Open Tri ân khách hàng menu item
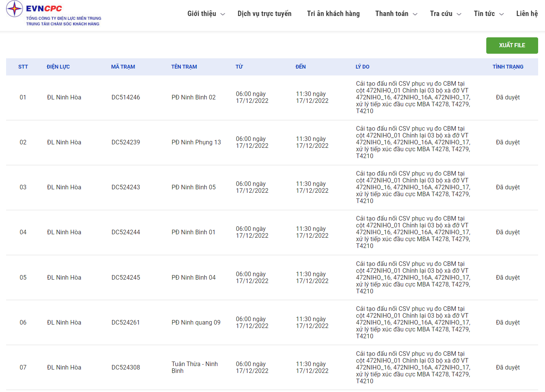Viewport: 545px width, 392px height. click(x=333, y=14)
